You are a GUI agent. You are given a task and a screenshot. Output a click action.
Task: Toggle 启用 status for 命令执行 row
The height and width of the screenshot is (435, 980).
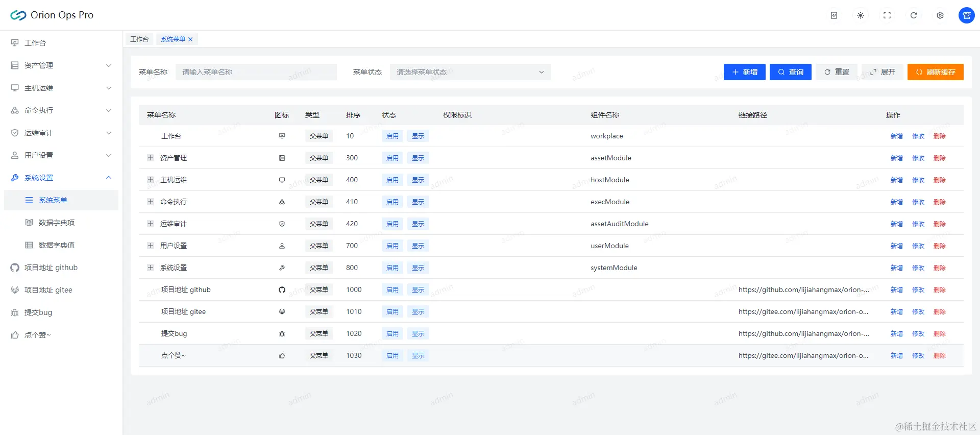(x=393, y=202)
